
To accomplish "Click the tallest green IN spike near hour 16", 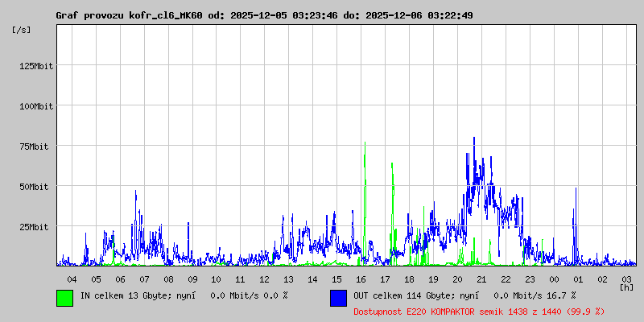I will pyautogui.click(x=365, y=145).
